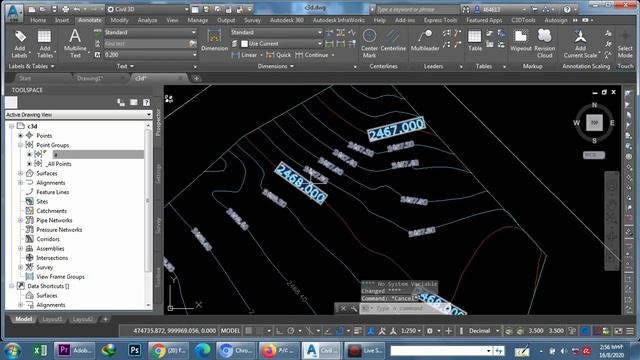Open the Insert ribbon tab

coord(62,20)
